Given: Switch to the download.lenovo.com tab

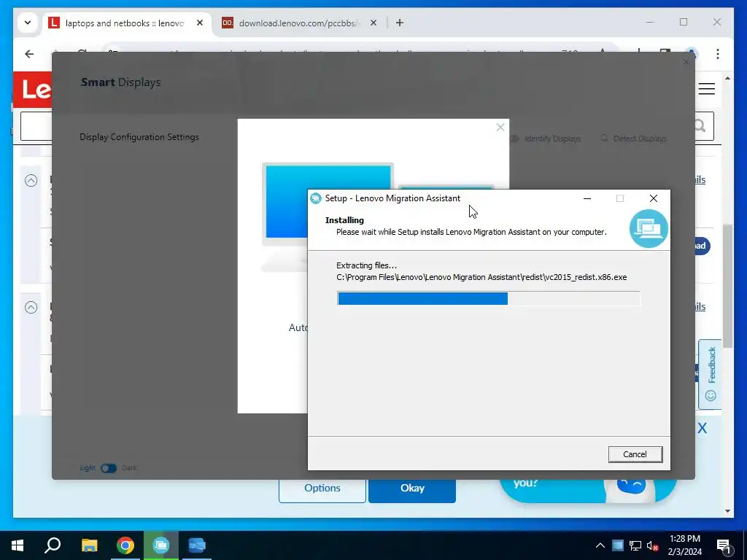Looking at the screenshot, I should [x=300, y=23].
